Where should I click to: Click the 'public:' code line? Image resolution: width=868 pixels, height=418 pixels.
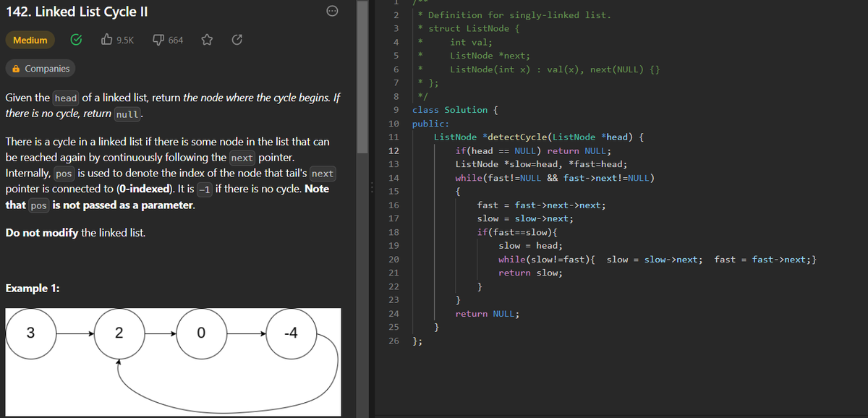(x=430, y=124)
